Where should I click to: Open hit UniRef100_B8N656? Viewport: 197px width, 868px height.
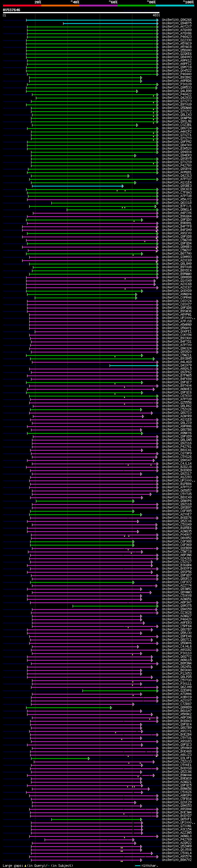[x=176, y=789]
